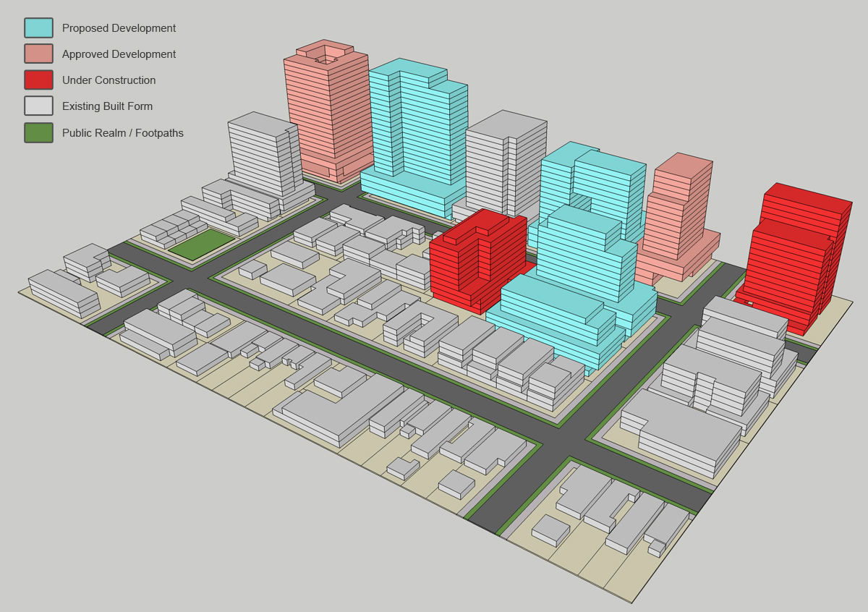This screenshot has width=868, height=612.
Task: Select the 'Approved Development' legend label
Action: click(x=119, y=54)
